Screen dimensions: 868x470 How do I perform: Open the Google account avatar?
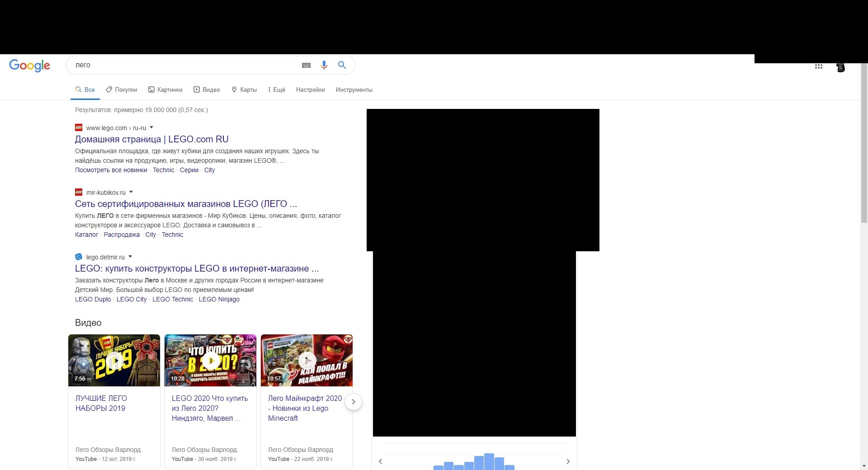click(840, 67)
